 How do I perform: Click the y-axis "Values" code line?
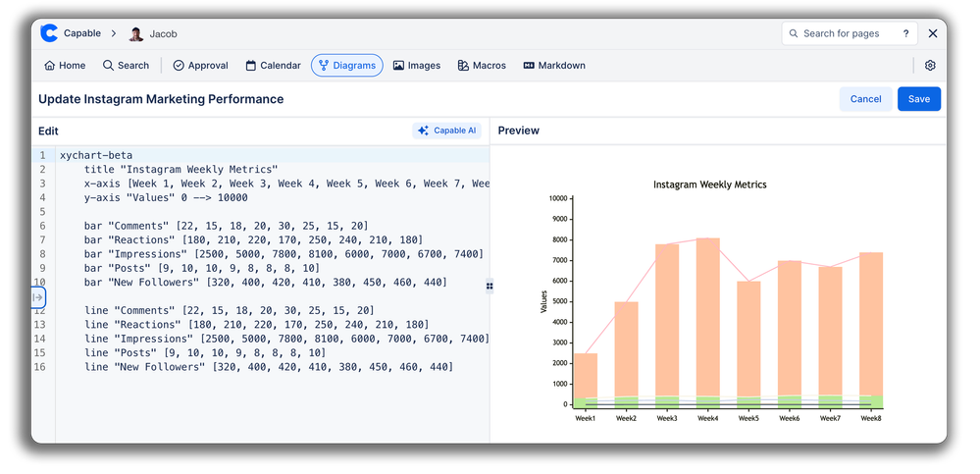tap(166, 197)
